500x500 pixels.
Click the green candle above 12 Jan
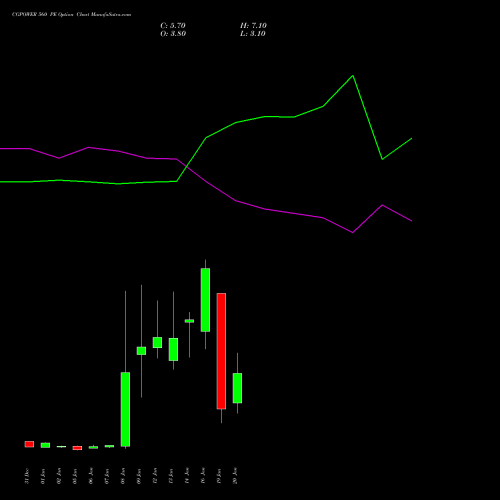pyautogui.click(x=157, y=343)
